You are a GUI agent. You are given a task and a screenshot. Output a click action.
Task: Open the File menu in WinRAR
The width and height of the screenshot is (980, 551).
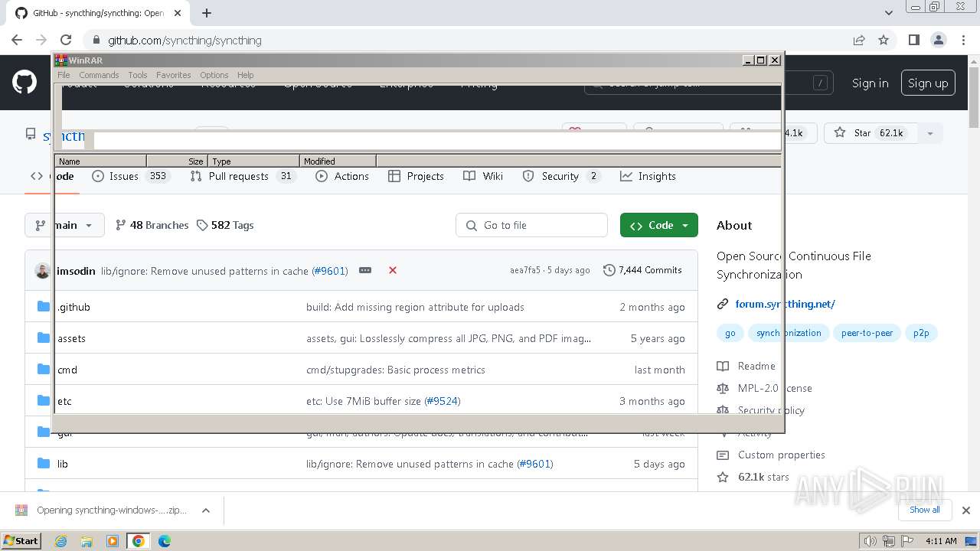tap(64, 75)
